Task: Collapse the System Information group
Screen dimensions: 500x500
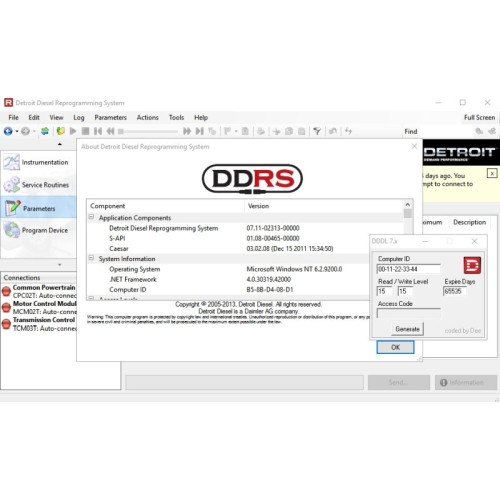Action: 91,258
